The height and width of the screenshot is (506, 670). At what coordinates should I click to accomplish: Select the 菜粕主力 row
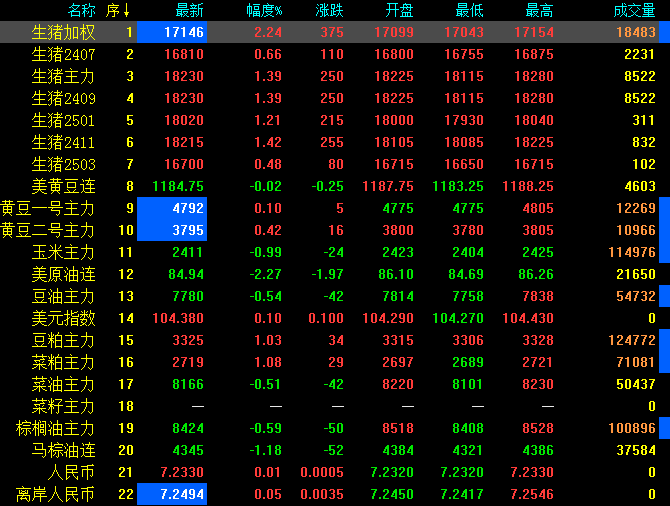[x=335, y=362]
